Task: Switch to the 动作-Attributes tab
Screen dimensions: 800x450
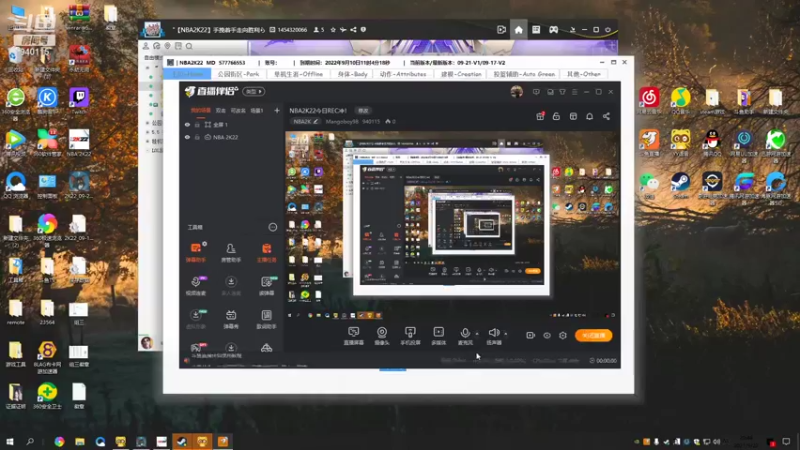Action: (x=403, y=74)
